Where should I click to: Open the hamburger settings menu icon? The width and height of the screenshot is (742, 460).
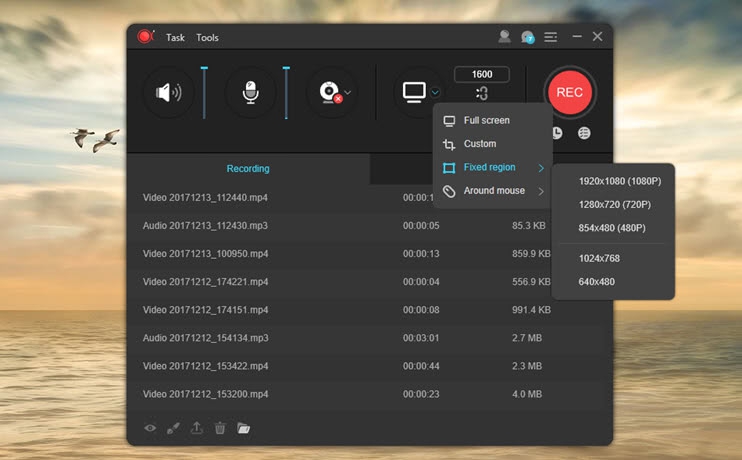550,37
